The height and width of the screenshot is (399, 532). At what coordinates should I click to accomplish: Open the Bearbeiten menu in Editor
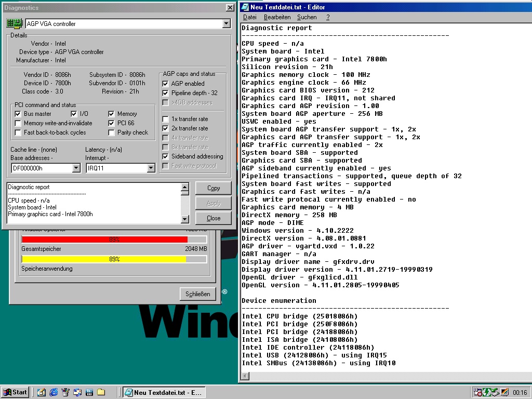tap(277, 17)
